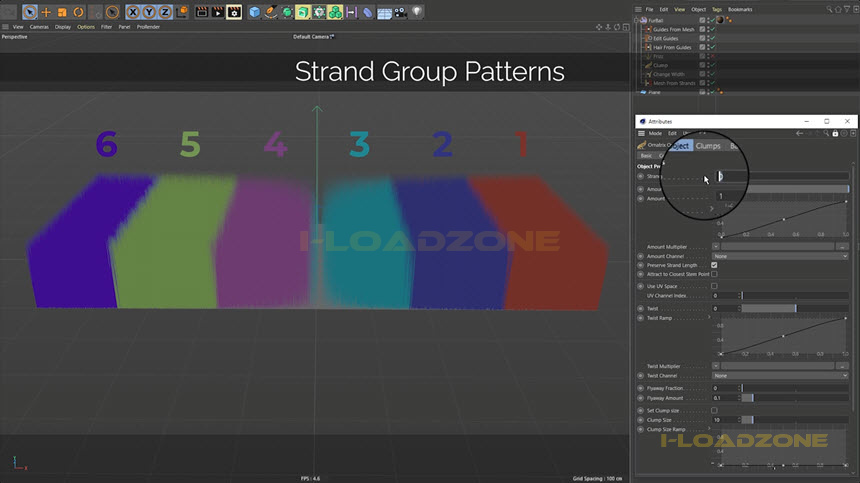The height and width of the screenshot is (483, 860).
Task: Enable the Use UV Space checkbox
Action: click(714, 286)
